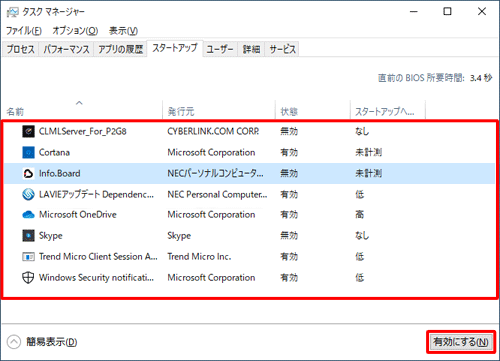Click the 有効にする(N) button

click(x=461, y=342)
